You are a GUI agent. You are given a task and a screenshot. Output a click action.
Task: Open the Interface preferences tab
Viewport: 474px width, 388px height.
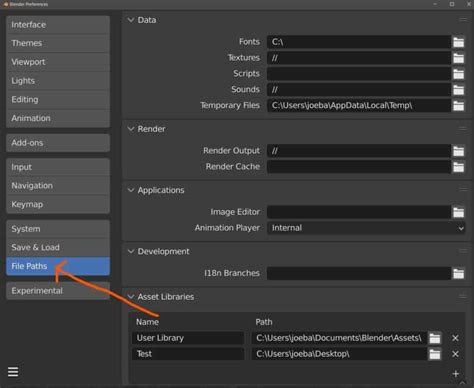click(58, 25)
